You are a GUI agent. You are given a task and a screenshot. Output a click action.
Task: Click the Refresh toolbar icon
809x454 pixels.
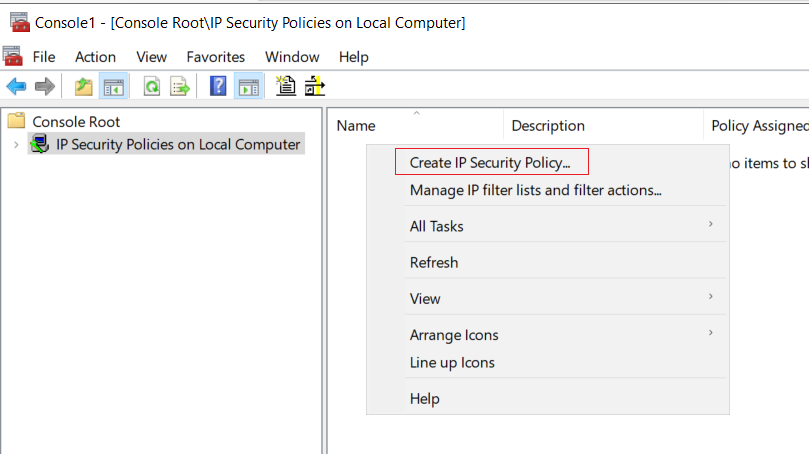(x=152, y=86)
